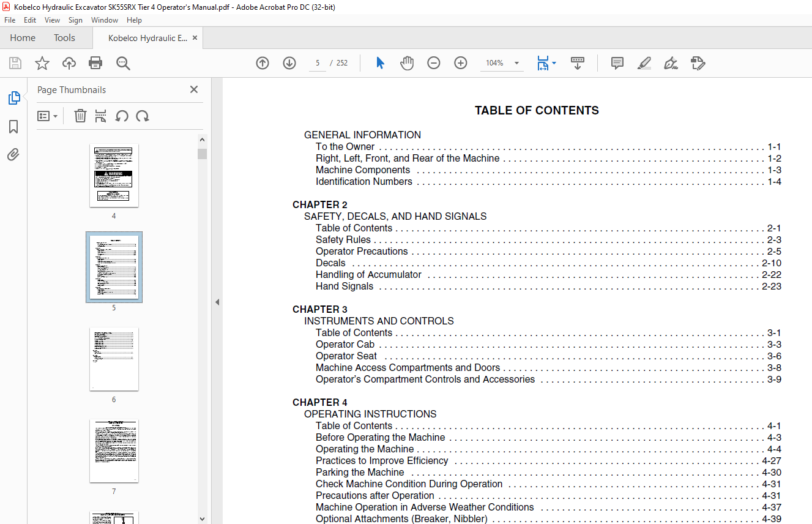Click the scrolling mode keyboard icon
Image resolution: width=812 pixels, height=524 pixels.
tap(578, 63)
